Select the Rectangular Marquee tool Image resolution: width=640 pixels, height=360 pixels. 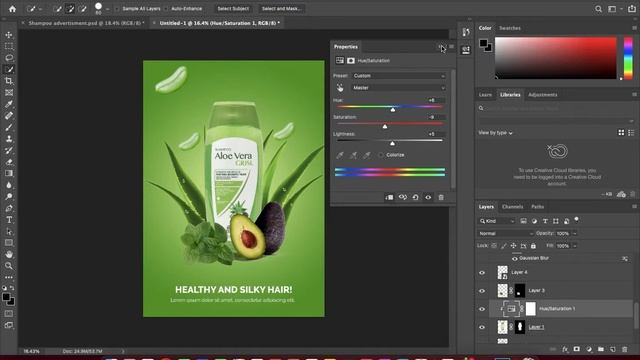click(x=9, y=47)
